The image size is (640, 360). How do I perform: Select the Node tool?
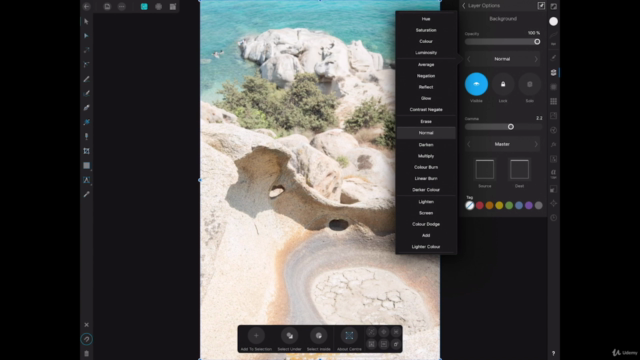pos(86,36)
